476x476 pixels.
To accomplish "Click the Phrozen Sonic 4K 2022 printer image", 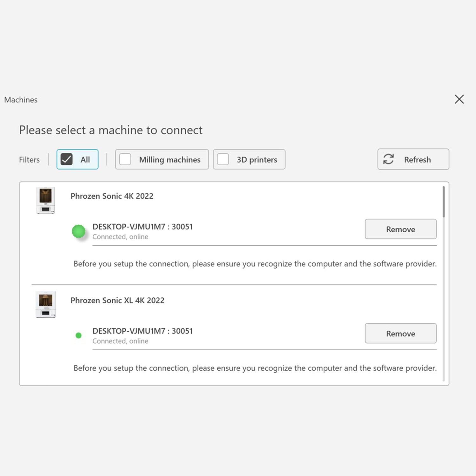I will coord(45,200).
